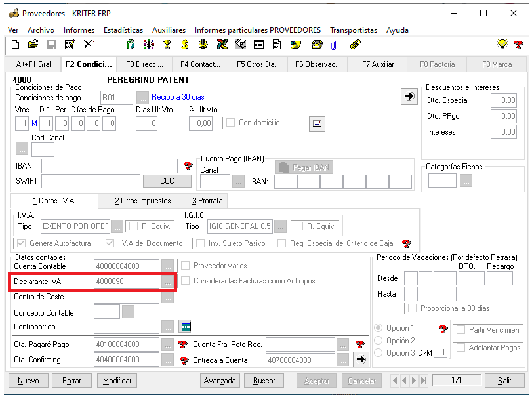Click the Modificar button
This screenshot has height=397, width=532.
tap(117, 381)
